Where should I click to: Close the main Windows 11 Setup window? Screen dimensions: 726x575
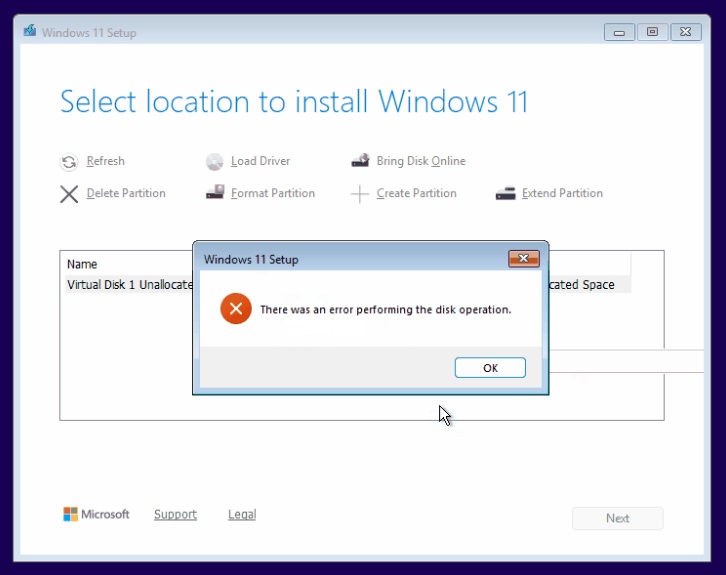[x=686, y=32]
